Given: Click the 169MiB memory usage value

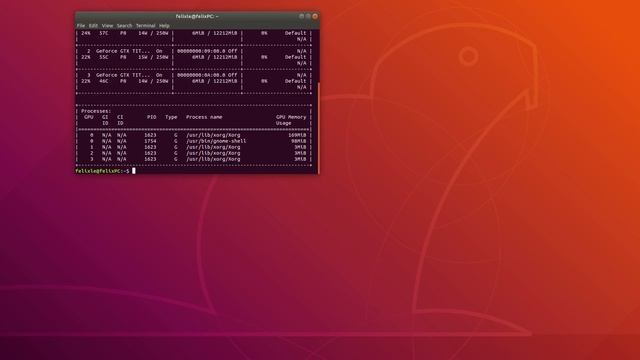Looking at the screenshot, I should pos(297,135).
